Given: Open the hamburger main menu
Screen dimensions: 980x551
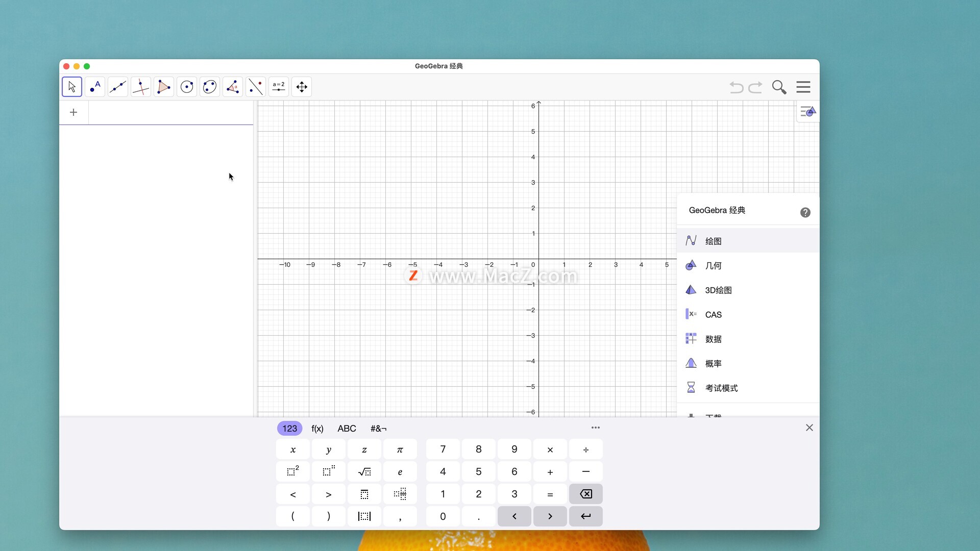Looking at the screenshot, I should (x=803, y=87).
